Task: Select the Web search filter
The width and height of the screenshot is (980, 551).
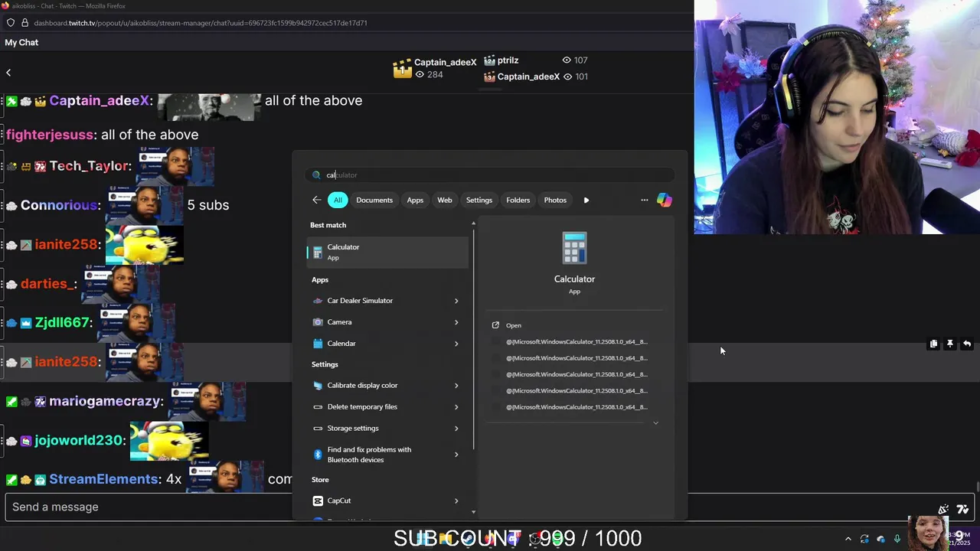Action: [445, 200]
